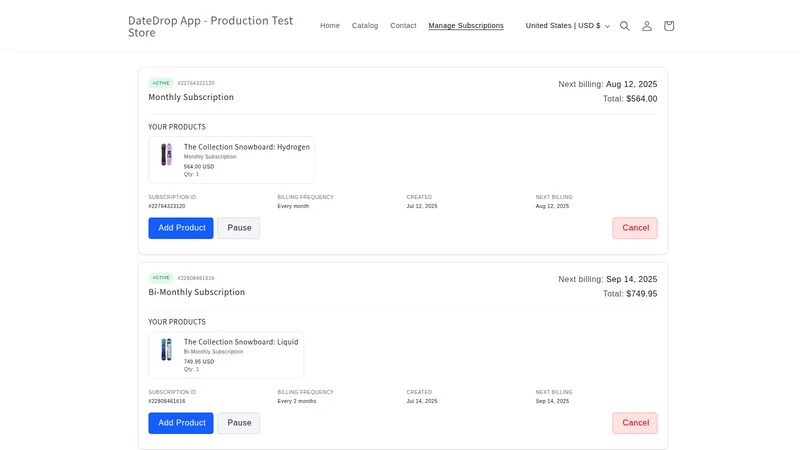Click ACTIVE badge on Monthly Subscription
The height and width of the screenshot is (450, 800).
click(x=161, y=83)
